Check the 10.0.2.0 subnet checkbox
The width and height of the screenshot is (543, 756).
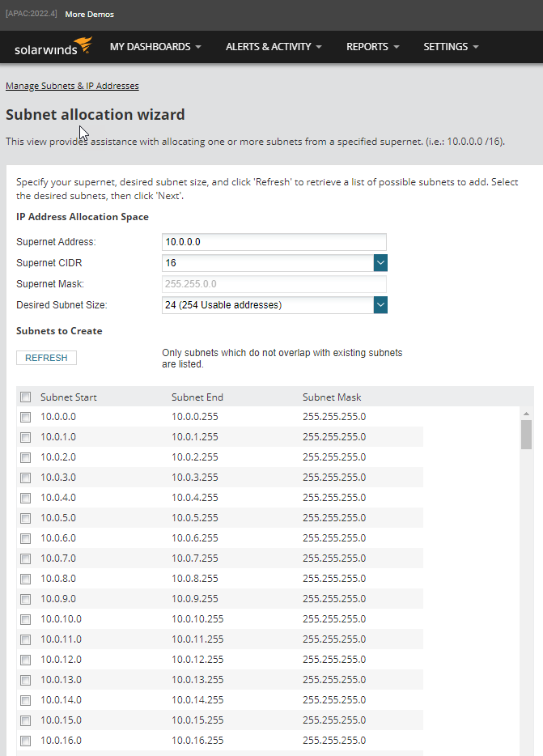pos(26,457)
